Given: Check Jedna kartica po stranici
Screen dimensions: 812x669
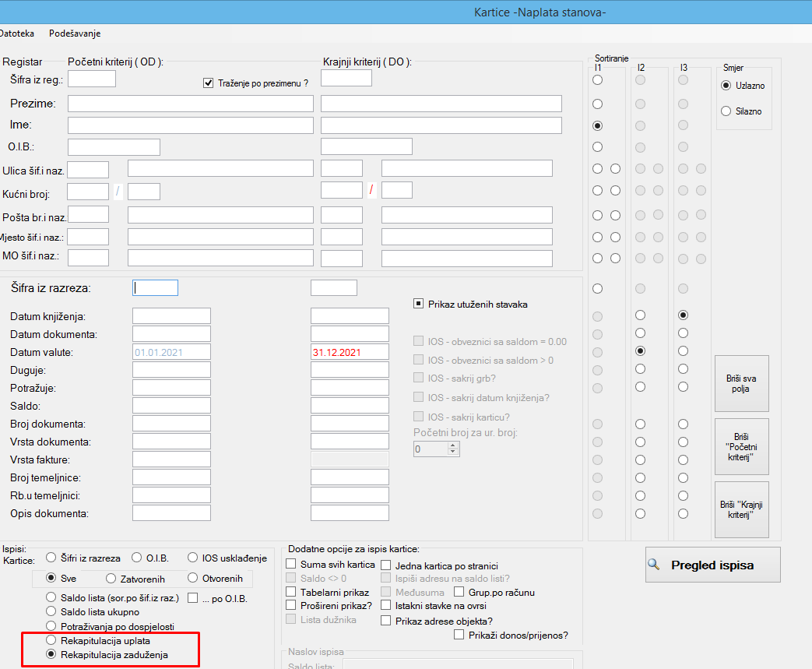Looking at the screenshot, I should (386, 566).
